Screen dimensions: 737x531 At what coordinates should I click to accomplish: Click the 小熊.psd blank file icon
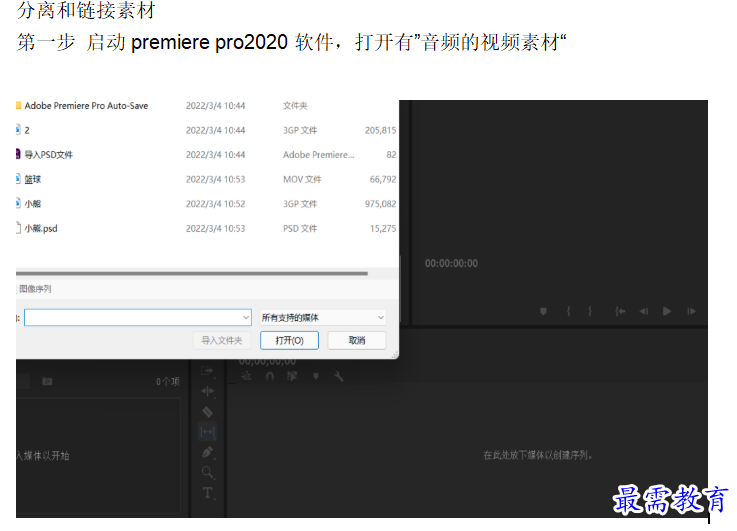[18, 227]
